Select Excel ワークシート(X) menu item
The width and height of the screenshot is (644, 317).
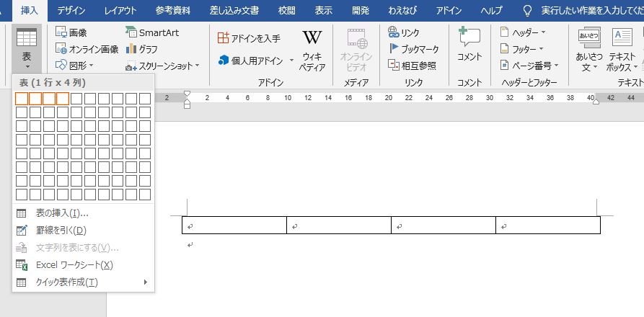(84, 265)
